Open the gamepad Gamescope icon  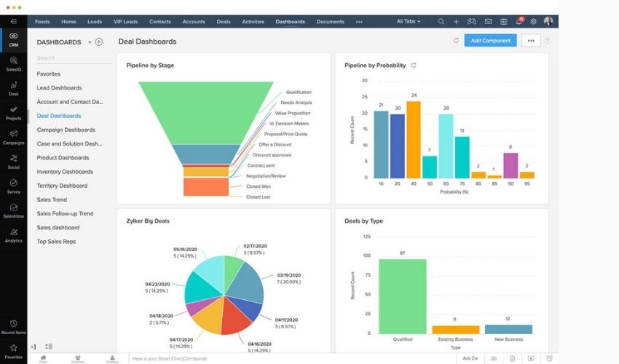471,21
